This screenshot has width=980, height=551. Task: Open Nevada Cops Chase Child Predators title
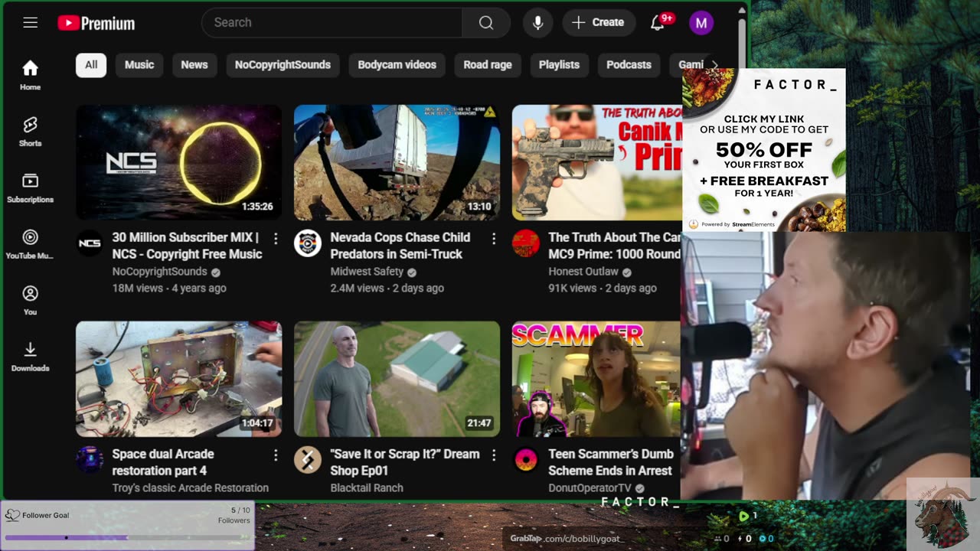400,246
